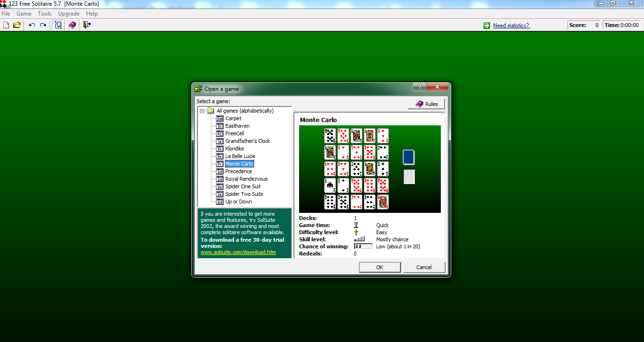Open the Upgrade menu

[x=69, y=14]
